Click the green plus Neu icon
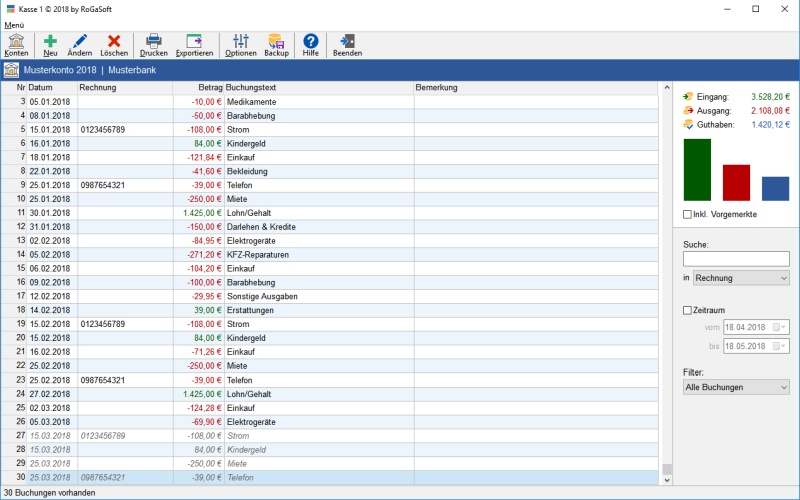 (x=50, y=44)
